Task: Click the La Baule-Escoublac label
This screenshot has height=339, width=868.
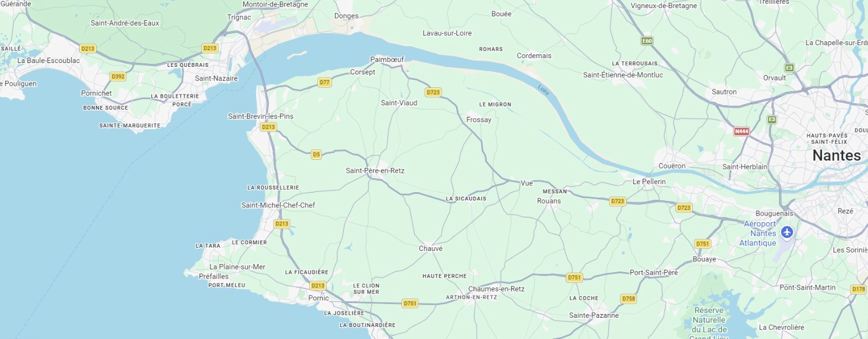Action: [x=48, y=60]
